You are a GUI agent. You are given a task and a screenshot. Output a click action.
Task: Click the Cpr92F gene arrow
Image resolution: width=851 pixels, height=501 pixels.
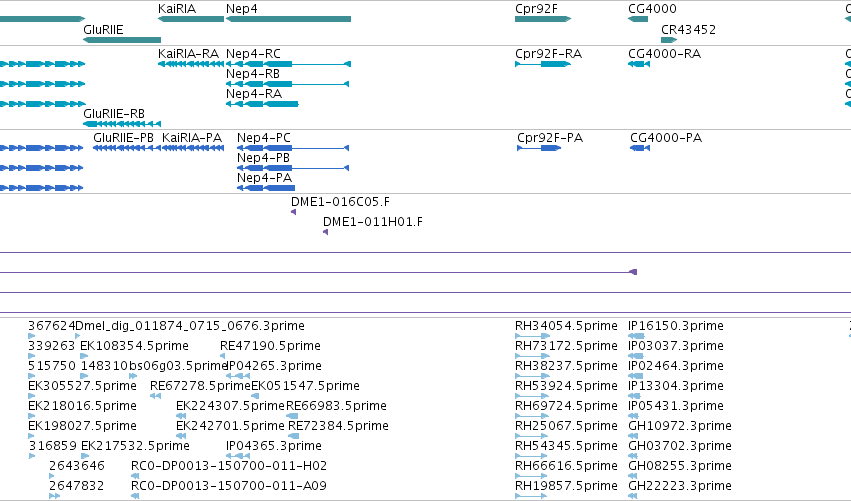(x=543, y=19)
